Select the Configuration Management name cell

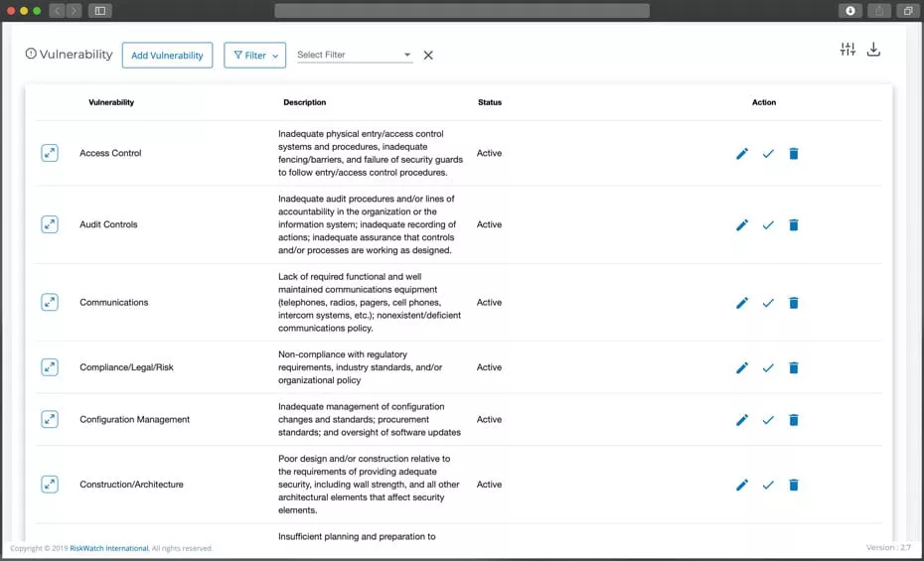(135, 419)
